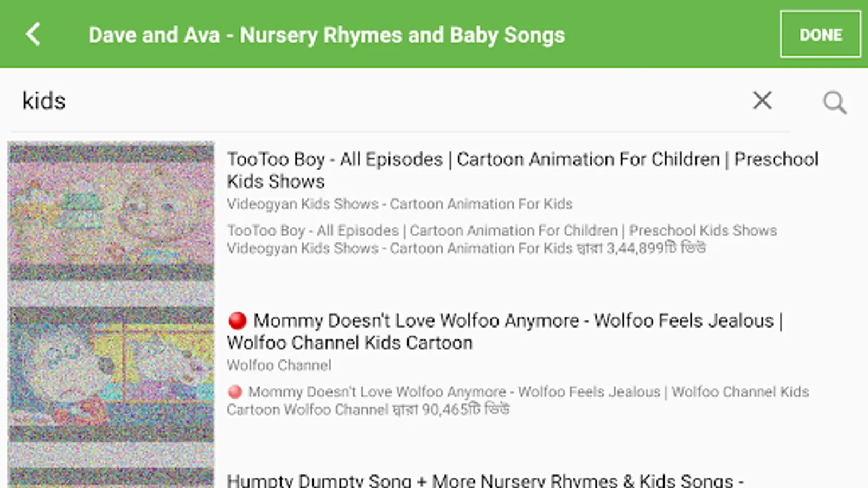The width and height of the screenshot is (868, 488).
Task: Select the TooToo Boy All Episodes title
Action: (x=522, y=170)
